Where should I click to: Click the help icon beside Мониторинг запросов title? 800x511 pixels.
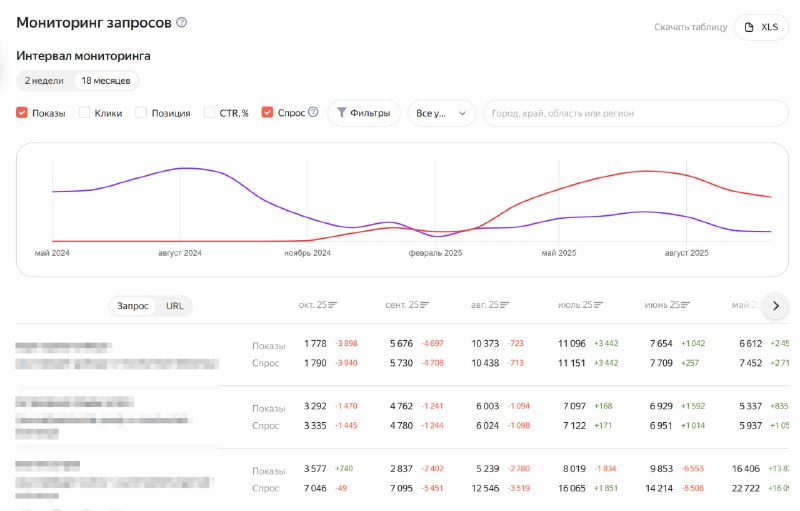181,22
